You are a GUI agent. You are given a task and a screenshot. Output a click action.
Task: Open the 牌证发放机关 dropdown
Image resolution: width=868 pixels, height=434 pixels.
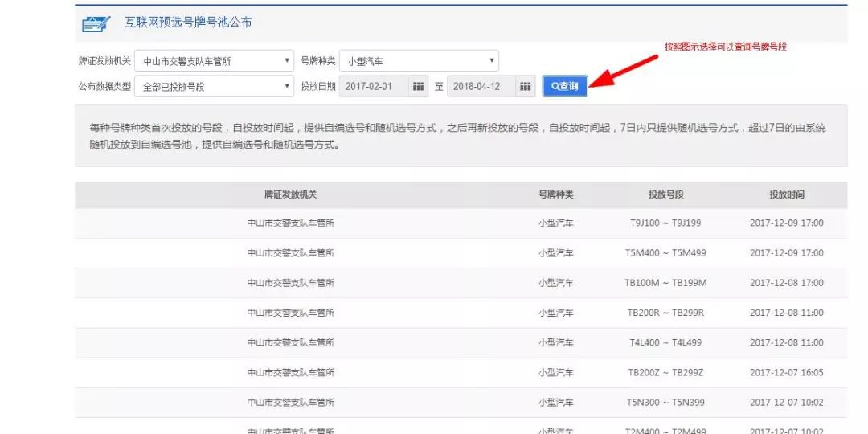pos(214,61)
